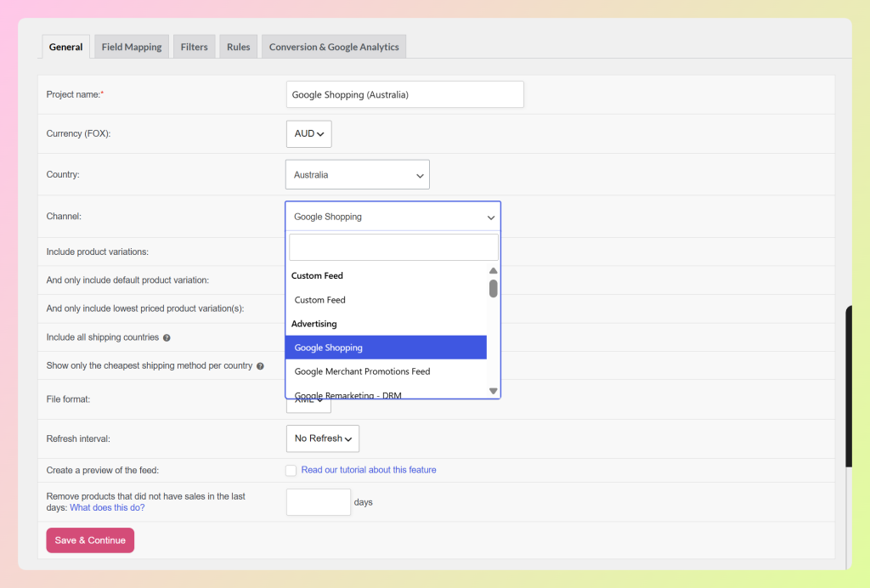Click help icon beside cheapest shipping method

260,366
